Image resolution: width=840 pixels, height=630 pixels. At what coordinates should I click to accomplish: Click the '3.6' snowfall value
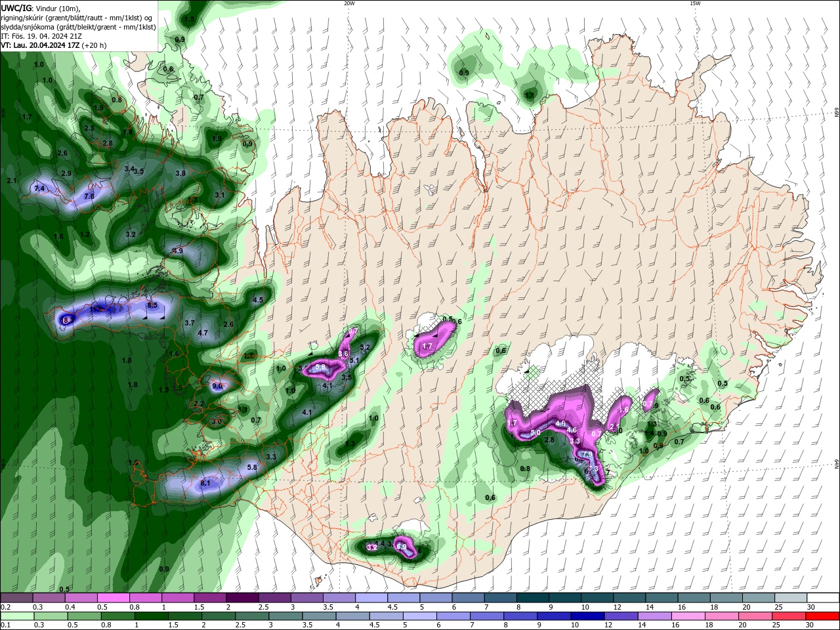[343, 354]
